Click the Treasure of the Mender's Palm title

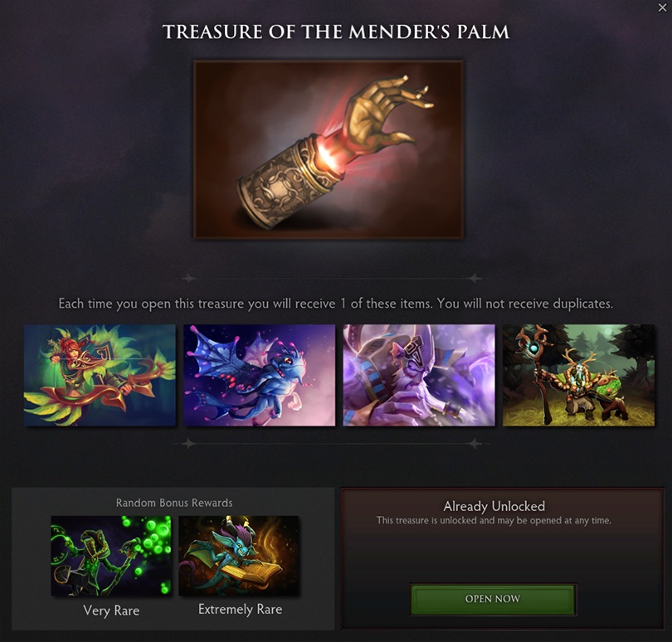(336, 32)
